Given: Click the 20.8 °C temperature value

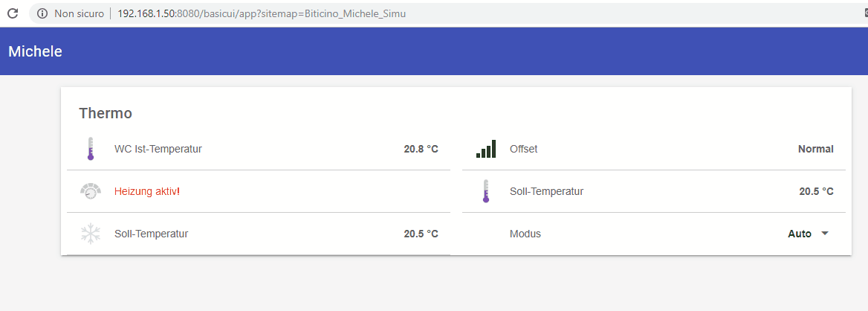Looking at the screenshot, I should [421, 149].
